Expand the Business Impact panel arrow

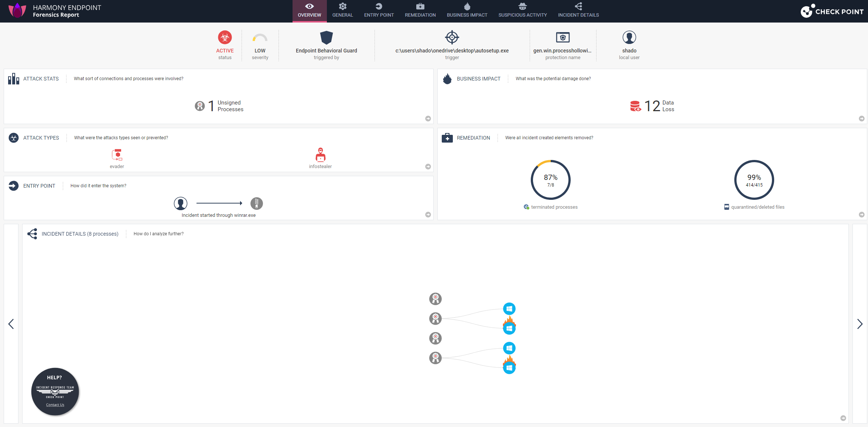[861, 119]
